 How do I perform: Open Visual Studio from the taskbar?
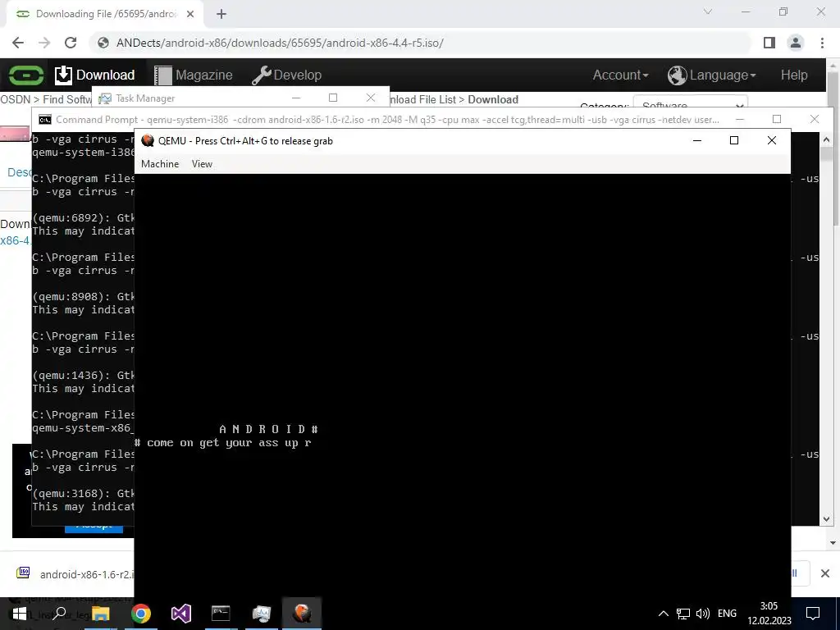[x=181, y=614]
